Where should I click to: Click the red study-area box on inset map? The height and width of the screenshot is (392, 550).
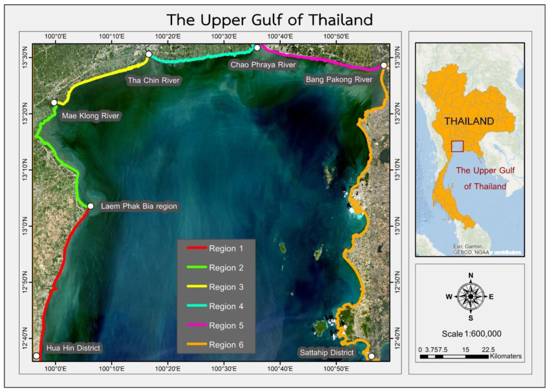(x=457, y=146)
